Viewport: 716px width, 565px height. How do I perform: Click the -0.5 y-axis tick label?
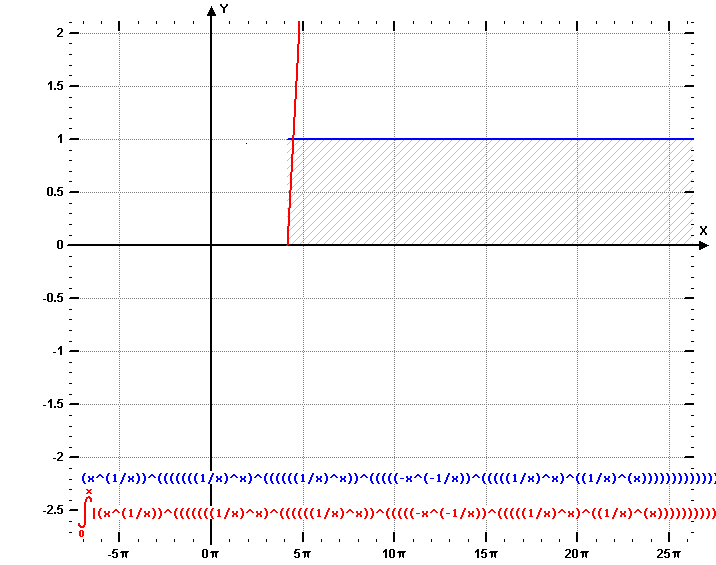point(53,298)
